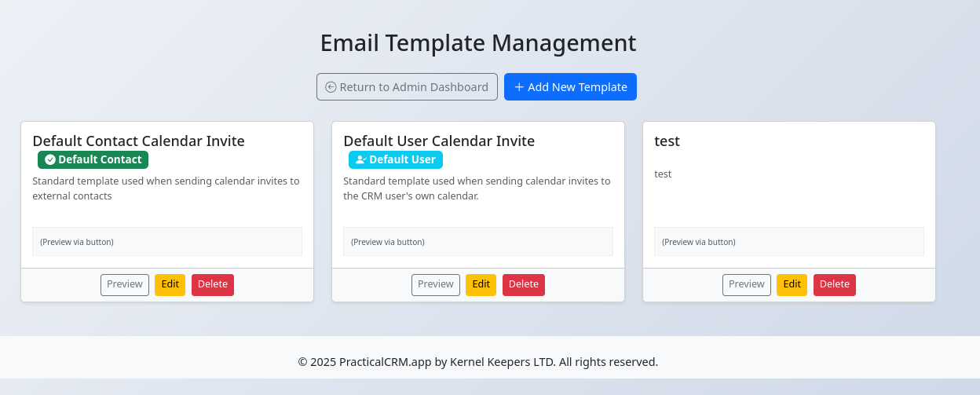The image size is (980, 395).
Task: Edit the test template
Action: click(792, 285)
